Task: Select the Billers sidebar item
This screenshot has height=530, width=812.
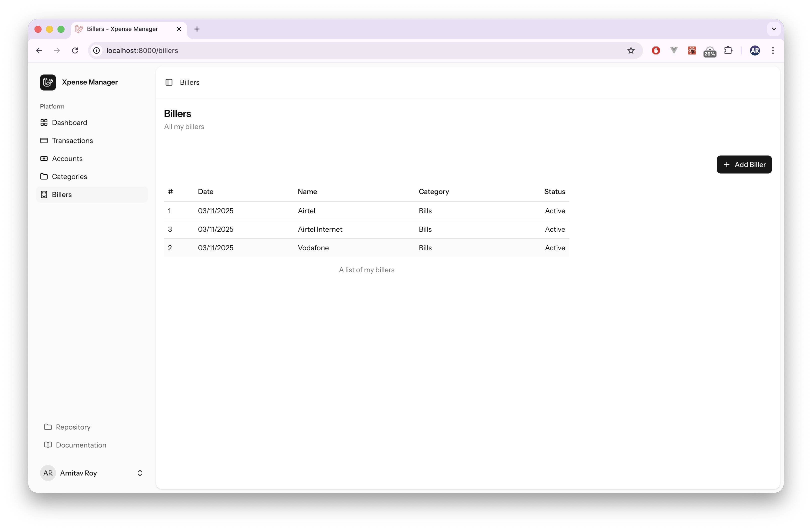Action: [62, 194]
